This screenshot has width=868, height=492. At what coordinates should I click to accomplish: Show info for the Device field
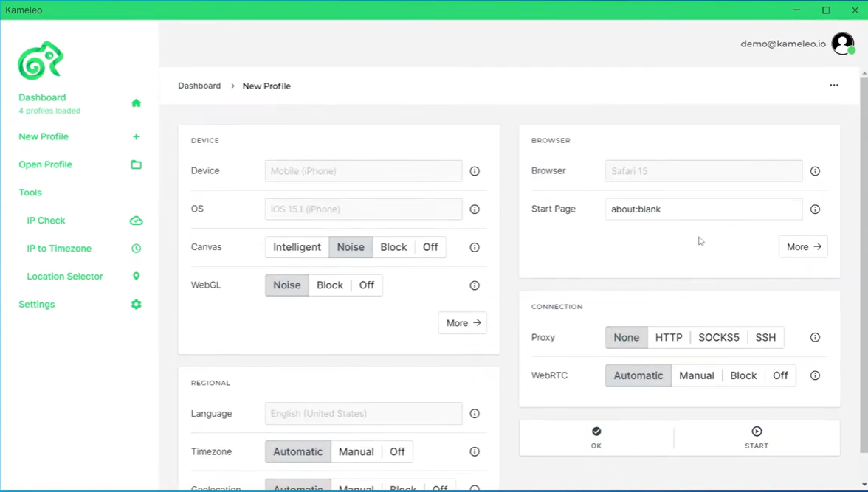[x=475, y=171]
